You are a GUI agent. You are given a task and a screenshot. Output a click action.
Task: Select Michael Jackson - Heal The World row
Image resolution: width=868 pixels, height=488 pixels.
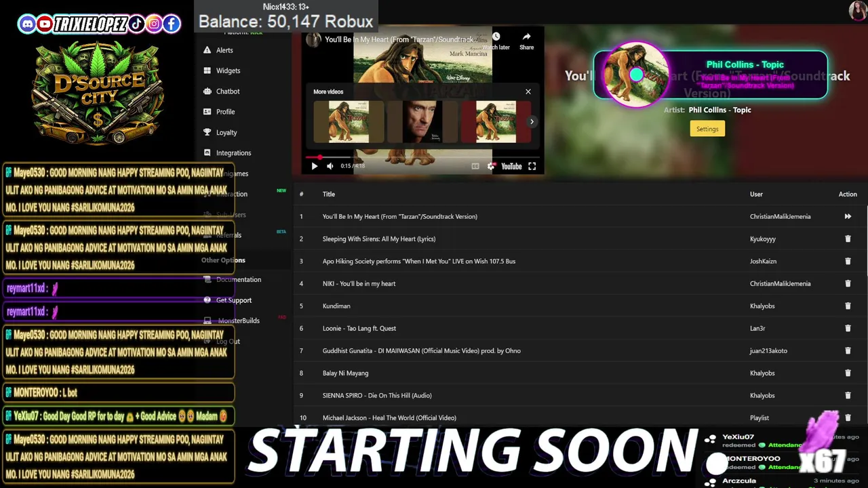(580, 418)
